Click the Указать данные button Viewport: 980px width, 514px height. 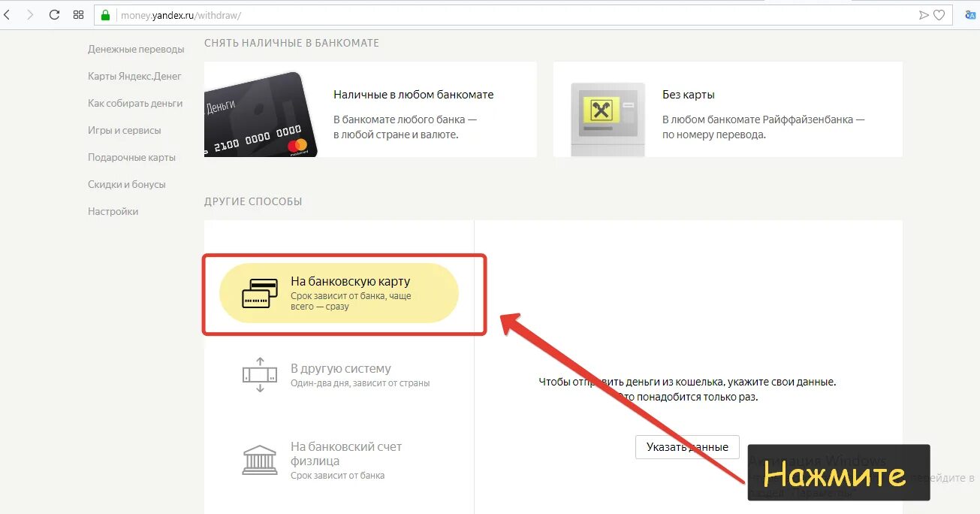[687, 447]
